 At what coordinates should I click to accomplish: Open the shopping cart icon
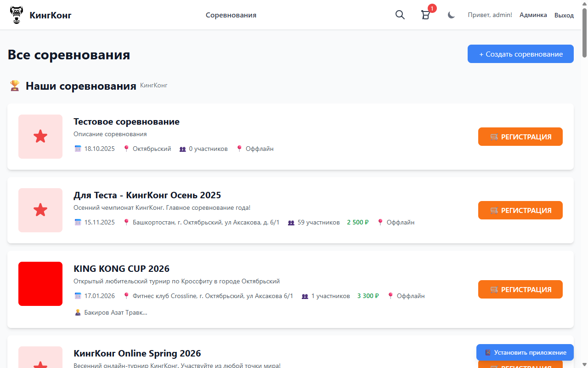(x=426, y=15)
